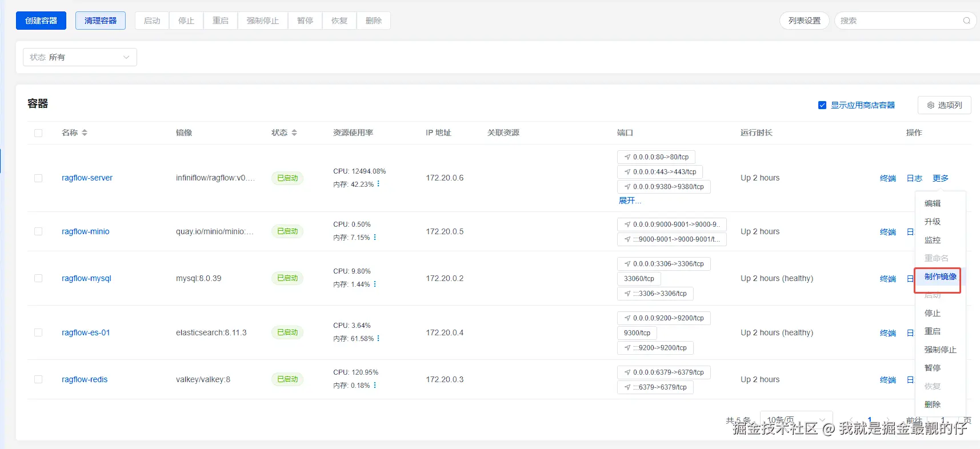Image resolution: width=980 pixels, height=449 pixels.
Task: Open the 选项列 column settings
Action: point(945,105)
